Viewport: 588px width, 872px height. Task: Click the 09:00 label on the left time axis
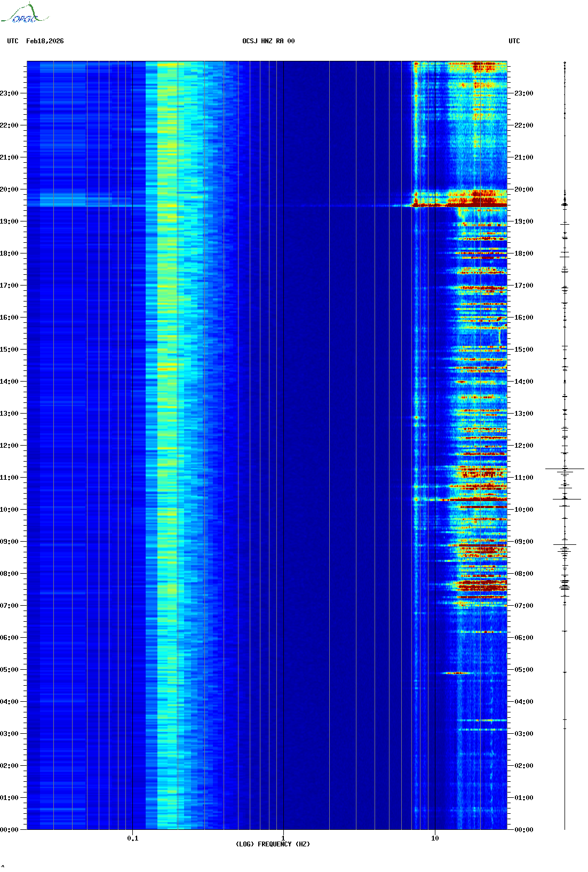(9, 542)
